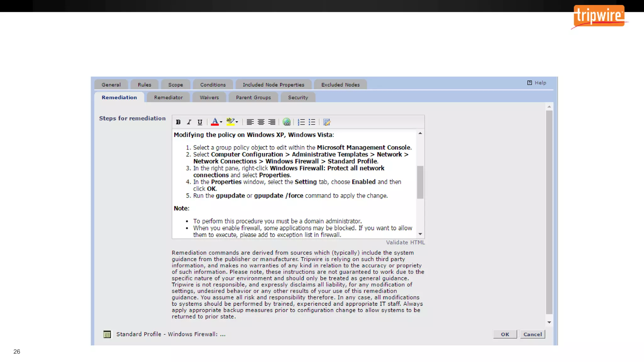
Task: Toggle bold formatting in editor toolbar
Action: click(x=178, y=122)
